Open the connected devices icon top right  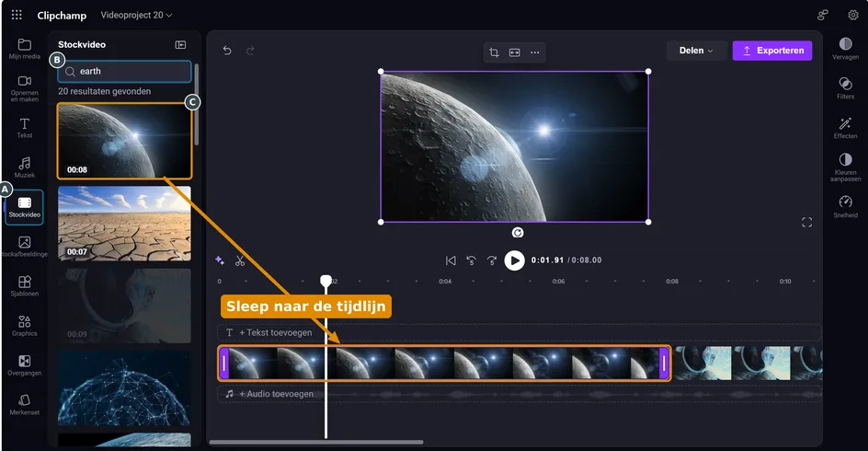(823, 15)
